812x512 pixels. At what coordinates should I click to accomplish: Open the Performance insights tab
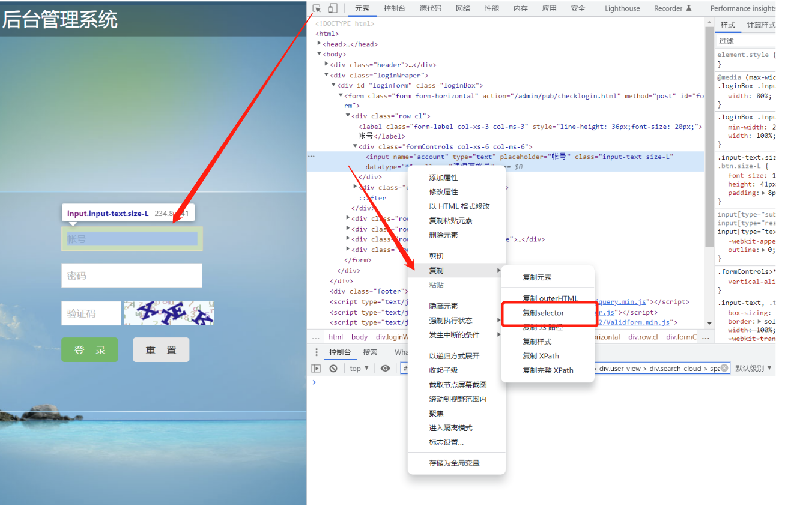point(743,8)
